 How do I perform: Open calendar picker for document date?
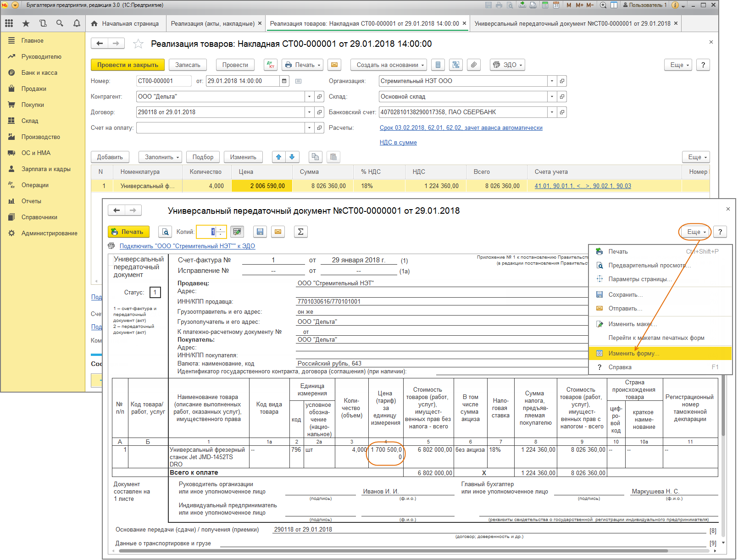point(284,81)
